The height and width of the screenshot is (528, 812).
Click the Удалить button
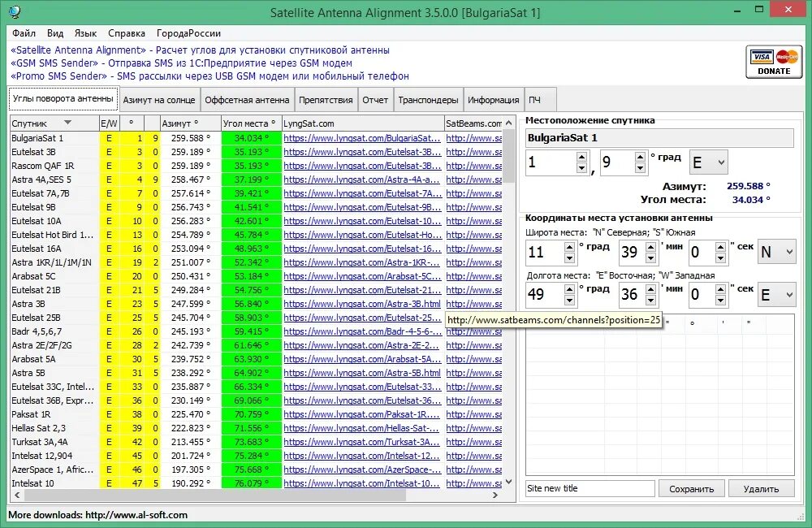(x=762, y=488)
